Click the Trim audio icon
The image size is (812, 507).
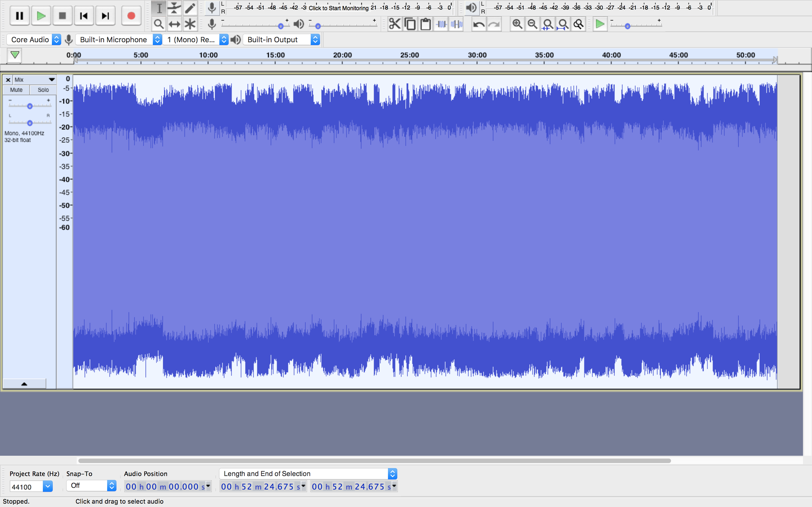tap(441, 24)
